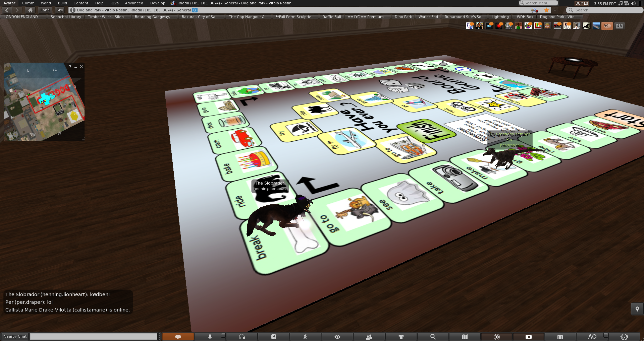Open the World menu
The image size is (644, 341).
pos(46,3)
